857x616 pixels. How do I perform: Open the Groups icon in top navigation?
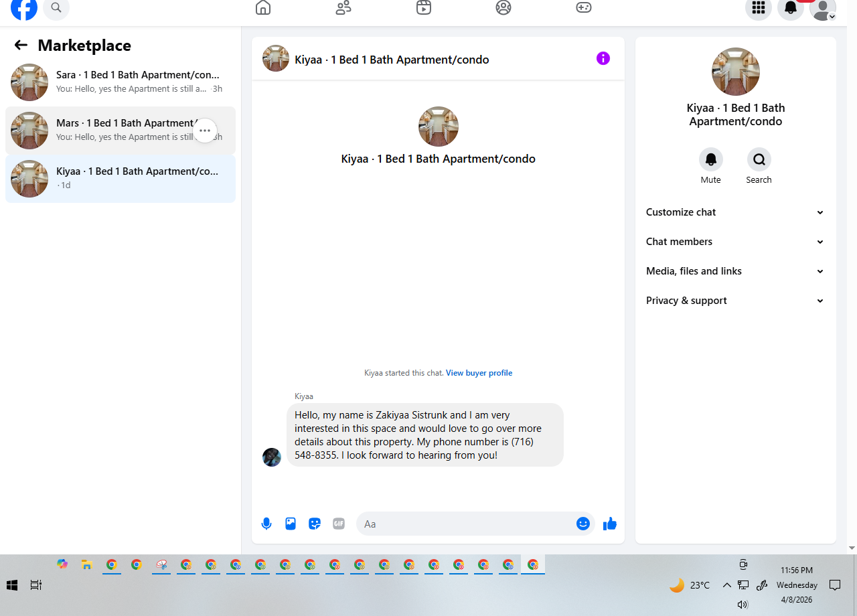click(503, 7)
